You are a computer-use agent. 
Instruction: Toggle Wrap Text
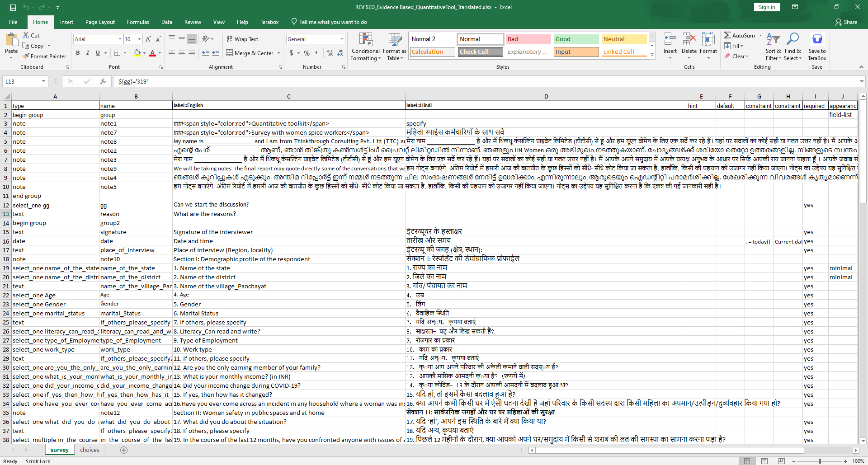pos(242,39)
